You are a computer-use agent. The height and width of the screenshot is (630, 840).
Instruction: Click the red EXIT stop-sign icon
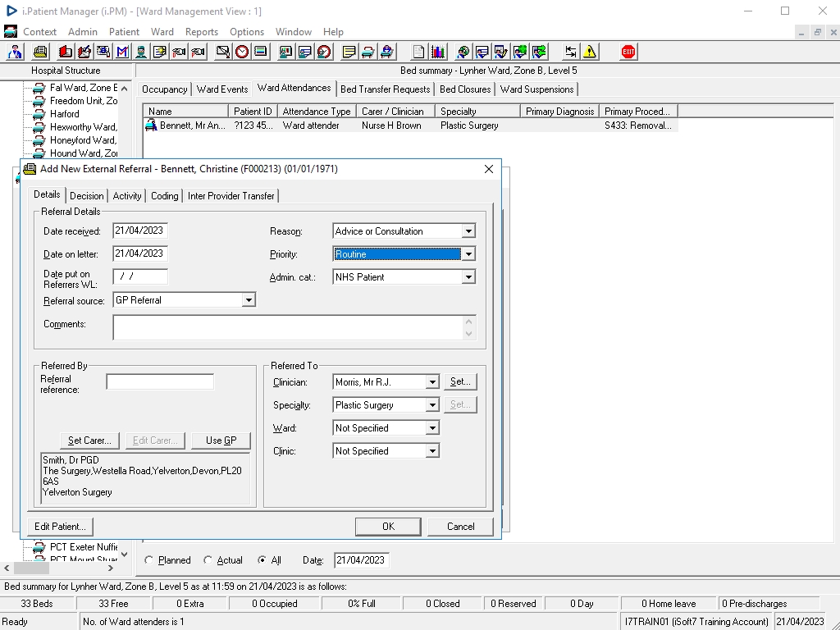click(x=628, y=52)
